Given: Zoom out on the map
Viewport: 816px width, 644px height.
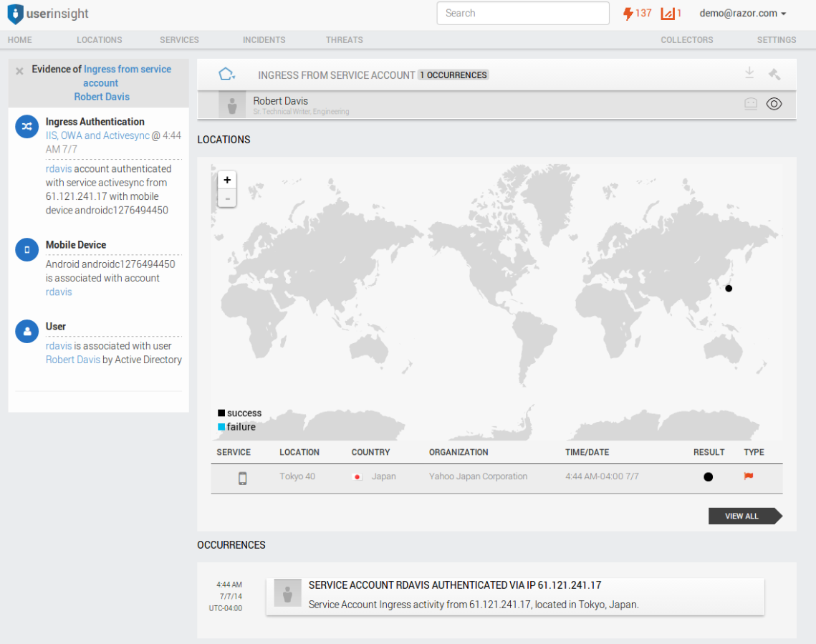Looking at the screenshot, I should pyautogui.click(x=227, y=198).
